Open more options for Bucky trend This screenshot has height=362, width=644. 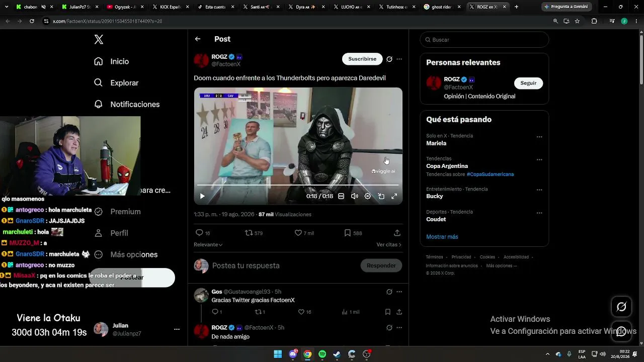539,190
